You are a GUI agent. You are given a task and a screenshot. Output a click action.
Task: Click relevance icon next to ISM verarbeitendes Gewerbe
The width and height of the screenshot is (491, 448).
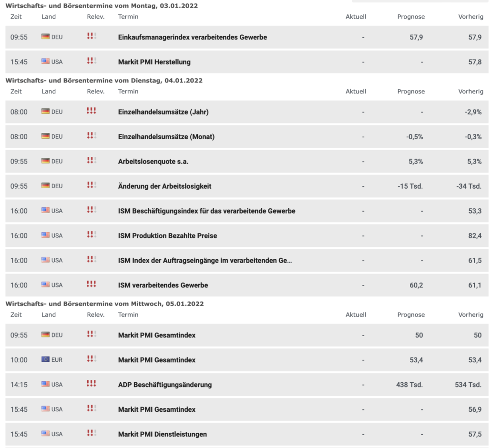point(92,284)
